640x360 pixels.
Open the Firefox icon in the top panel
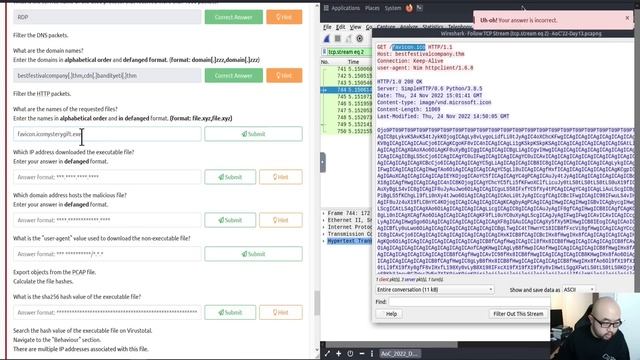coord(409,8)
